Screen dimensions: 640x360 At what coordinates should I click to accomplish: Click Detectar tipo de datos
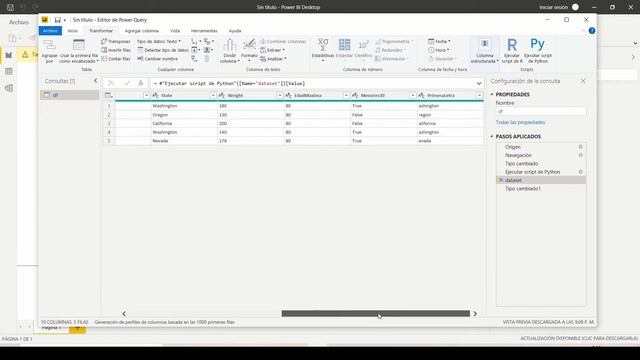tap(163, 50)
